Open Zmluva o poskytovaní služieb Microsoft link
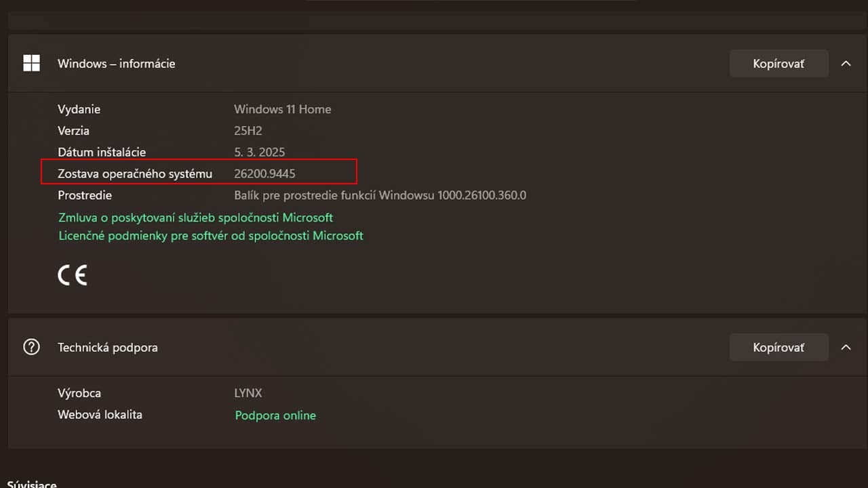 pyautogui.click(x=196, y=218)
